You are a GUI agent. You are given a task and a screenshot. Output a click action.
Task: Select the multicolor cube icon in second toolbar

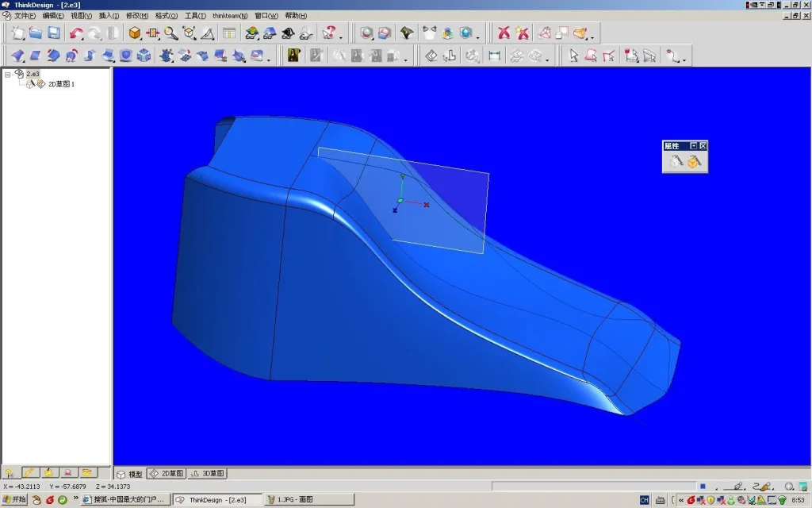coord(144,56)
